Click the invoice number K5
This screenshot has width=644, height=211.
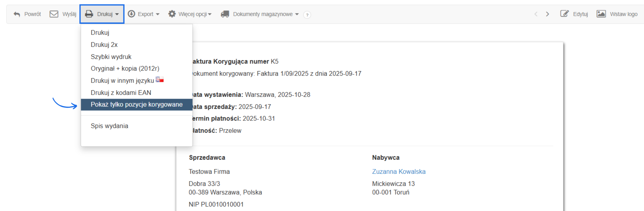(274, 61)
